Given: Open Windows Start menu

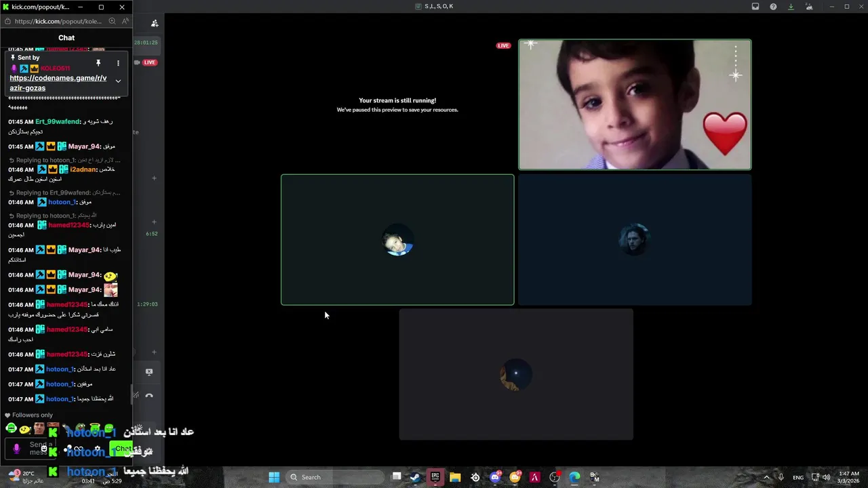Looking at the screenshot, I should (x=274, y=477).
